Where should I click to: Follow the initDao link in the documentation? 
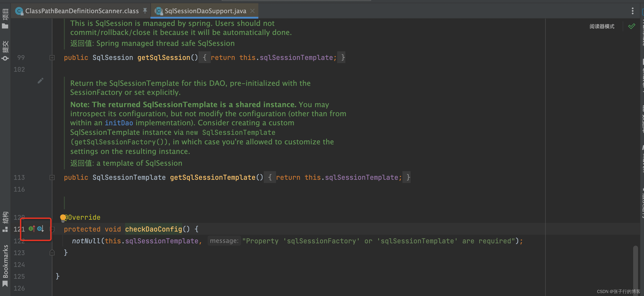(119, 123)
